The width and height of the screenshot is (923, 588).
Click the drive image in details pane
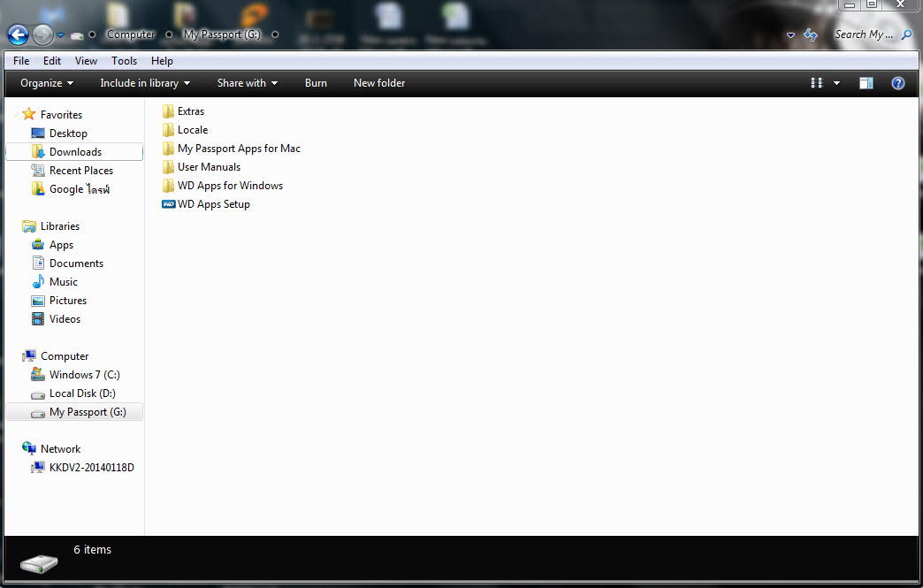click(39, 563)
